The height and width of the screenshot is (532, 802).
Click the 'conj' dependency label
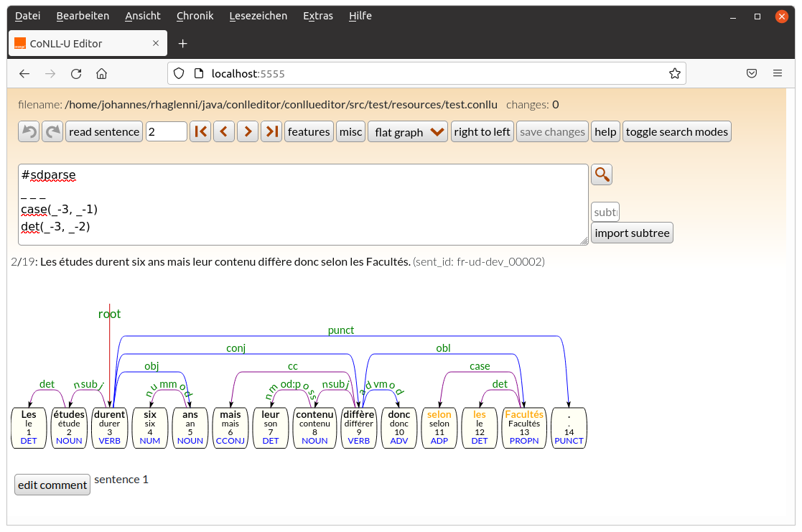click(236, 348)
